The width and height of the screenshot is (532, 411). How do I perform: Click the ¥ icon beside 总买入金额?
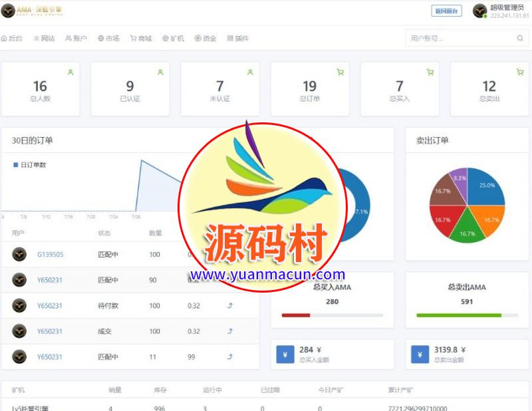coord(285,354)
